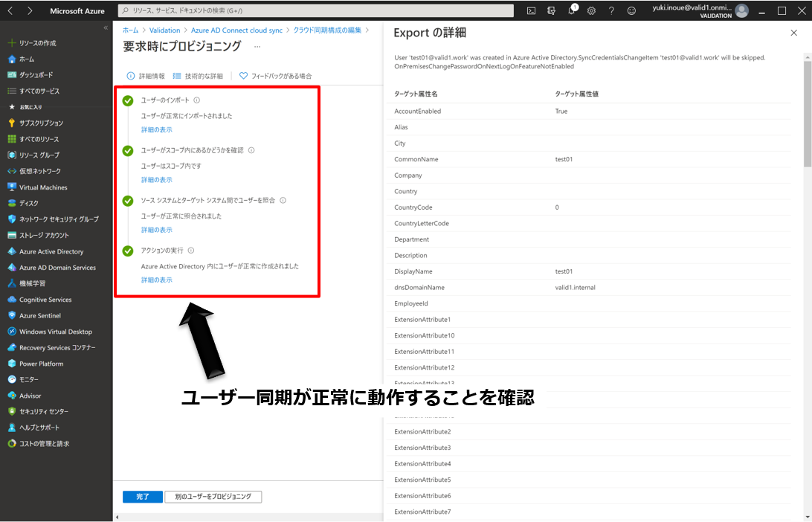Switch to 詳細情報 tab
Viewport: 812px width, 522px height.
coord(146,76)
